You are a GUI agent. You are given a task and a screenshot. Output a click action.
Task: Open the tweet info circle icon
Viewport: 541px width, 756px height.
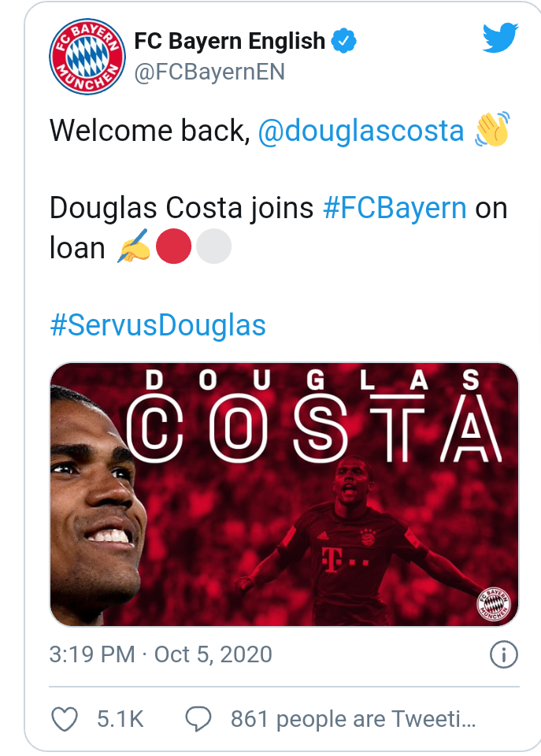point(504,654)
